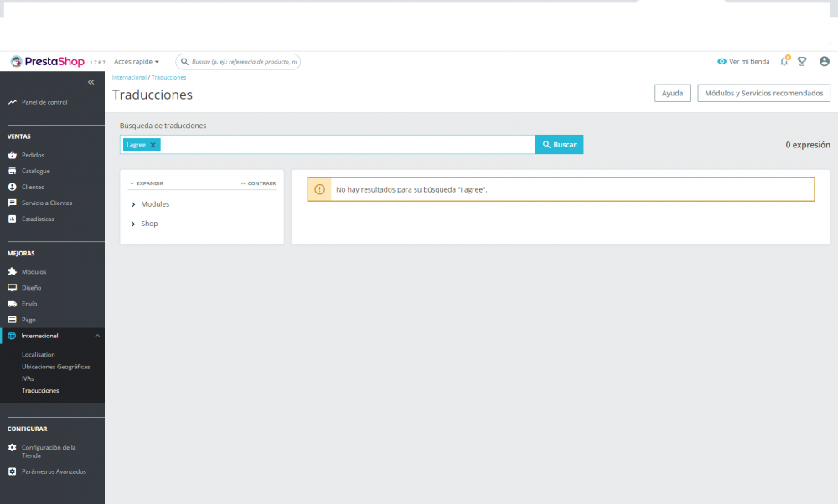The image size is (838, 504).
Task: Collapse the sidebar with the double chevron
Action: 91,82
